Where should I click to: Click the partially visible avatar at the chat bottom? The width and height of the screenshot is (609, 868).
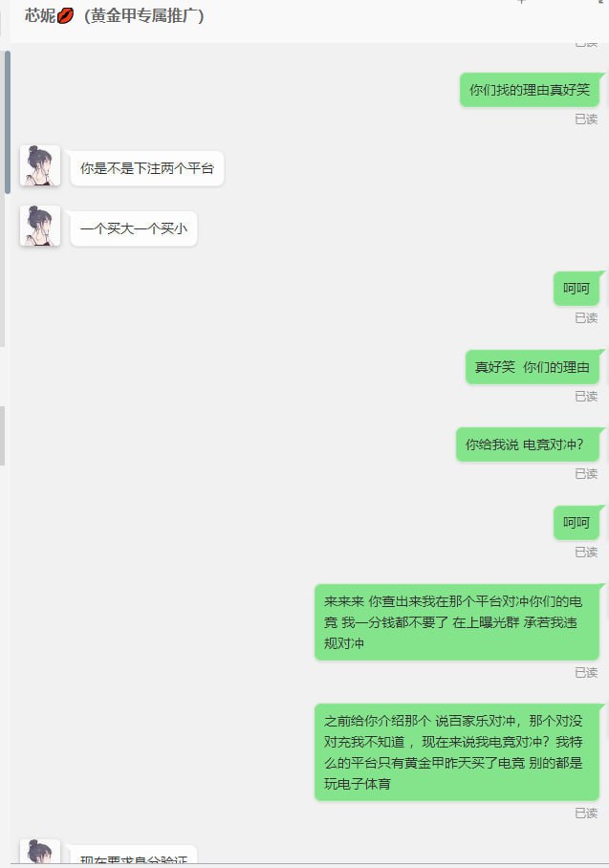click(x=40, y=852)
